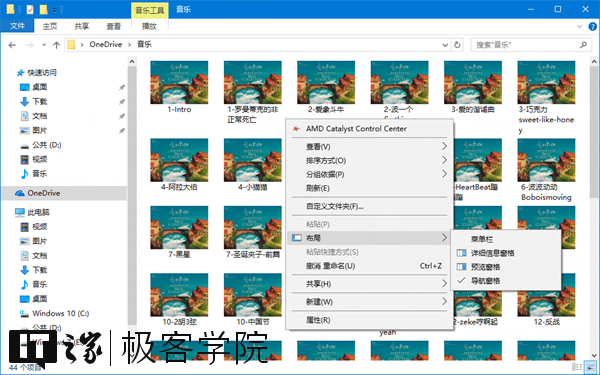Viewport: 600px width, 375px height.
Task: Select the 10-中国节 file thumbnail
Action: 253,295
